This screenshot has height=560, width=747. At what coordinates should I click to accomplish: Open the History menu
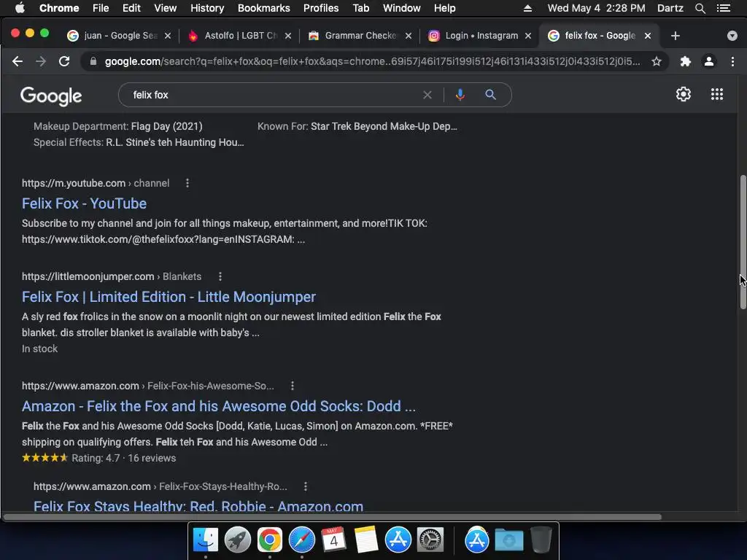(x=207, y=8)
